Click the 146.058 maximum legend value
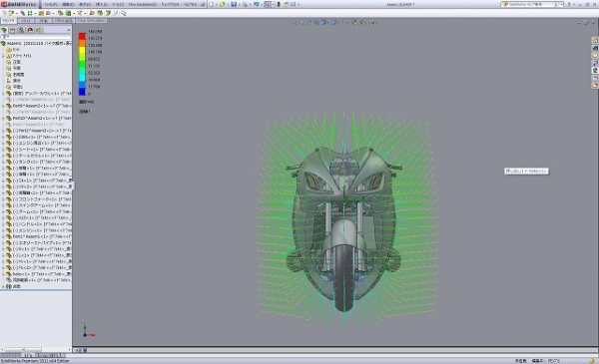599x364 pixels. point(95,32)
